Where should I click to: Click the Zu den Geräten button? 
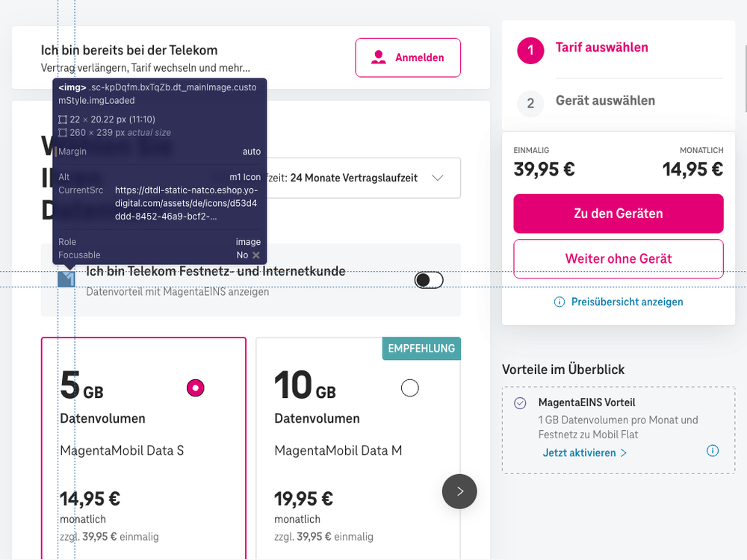[x=618, y=214]
